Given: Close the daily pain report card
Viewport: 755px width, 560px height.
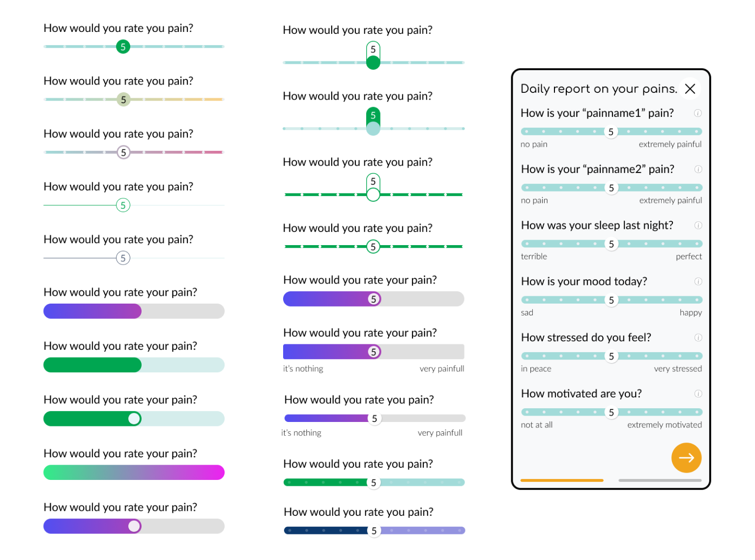Looking at the screenshot, I should [690, 89].
